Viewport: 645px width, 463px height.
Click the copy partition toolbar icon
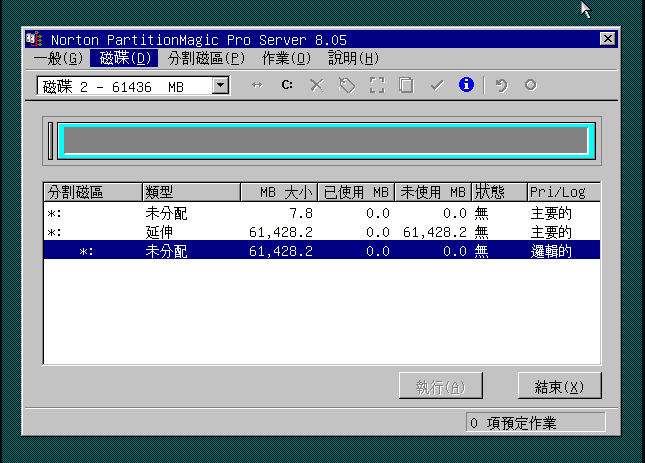pyautogui.click(x=406, y=86)
